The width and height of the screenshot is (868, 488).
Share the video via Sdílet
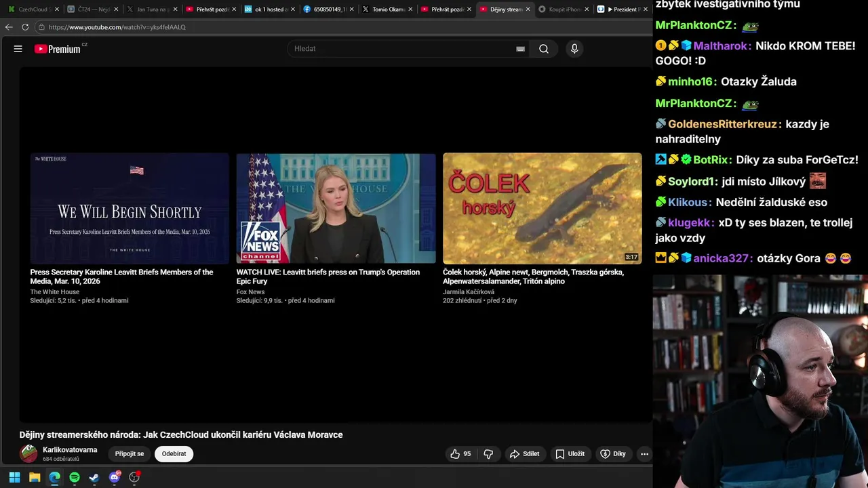(x=525, y=454)
